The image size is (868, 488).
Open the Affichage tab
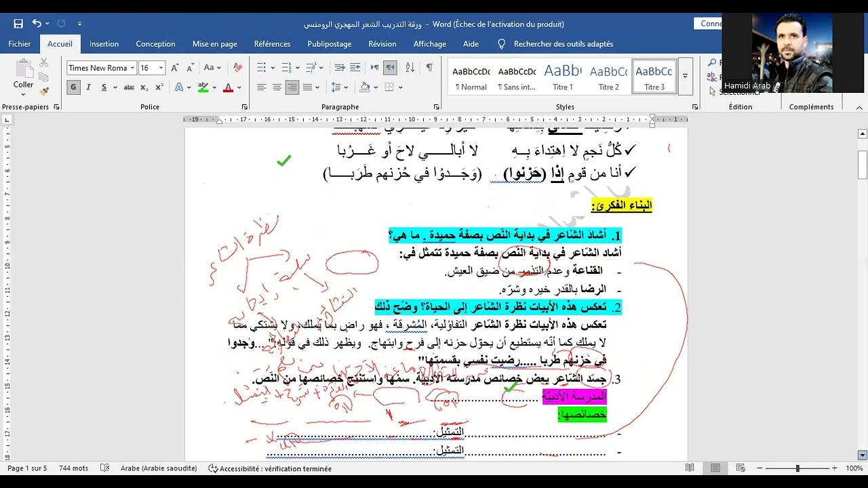pyautogui.click(x=430, y=44)
